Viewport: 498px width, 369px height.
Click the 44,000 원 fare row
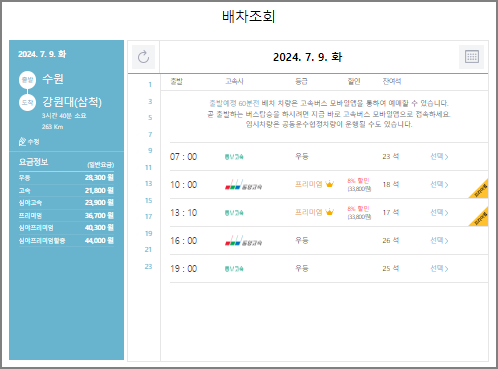point(66,240)
